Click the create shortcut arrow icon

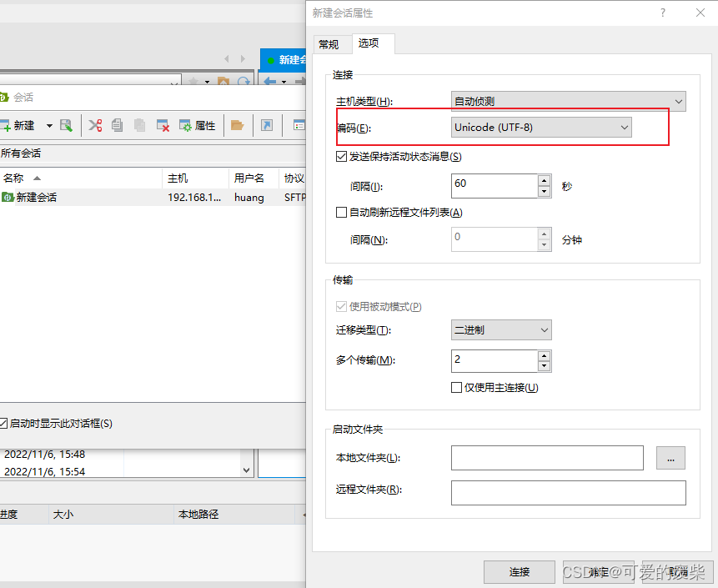267,125
